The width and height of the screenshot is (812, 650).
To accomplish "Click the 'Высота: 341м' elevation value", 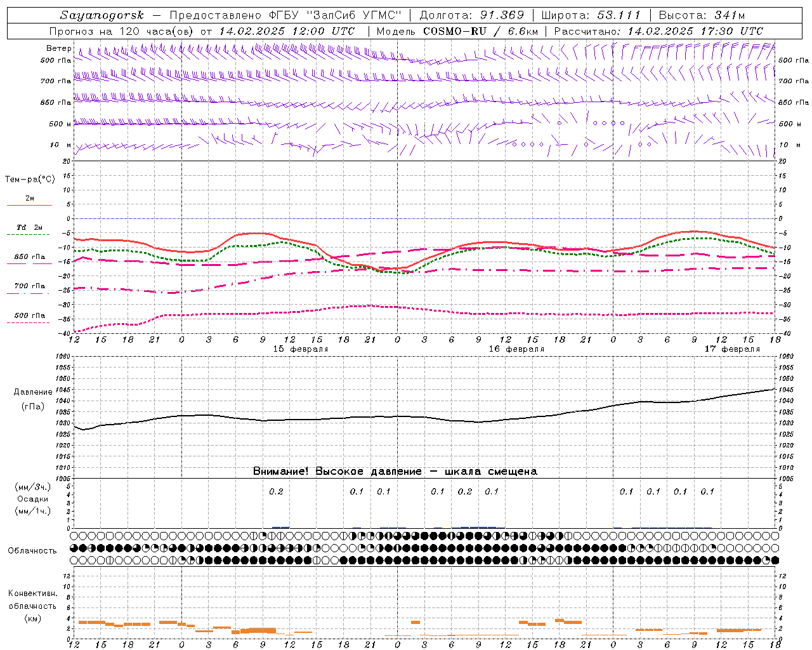I will pos(702,15).
